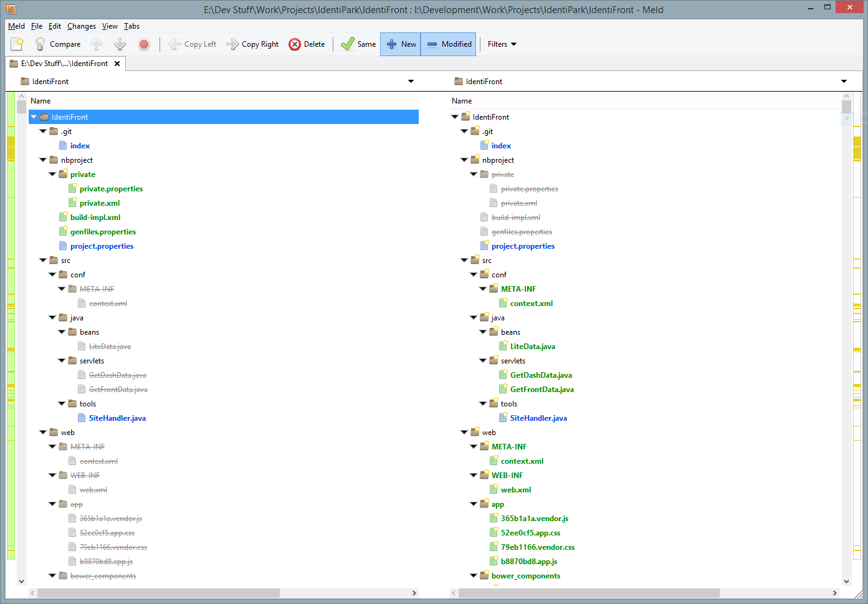Click the Name column header in right pane
This screenshot has width=868, height=604.
[x=645, y=101]
